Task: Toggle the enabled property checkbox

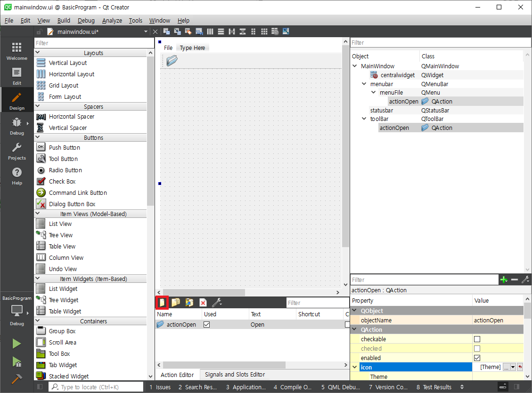Action: pos(477,358)
